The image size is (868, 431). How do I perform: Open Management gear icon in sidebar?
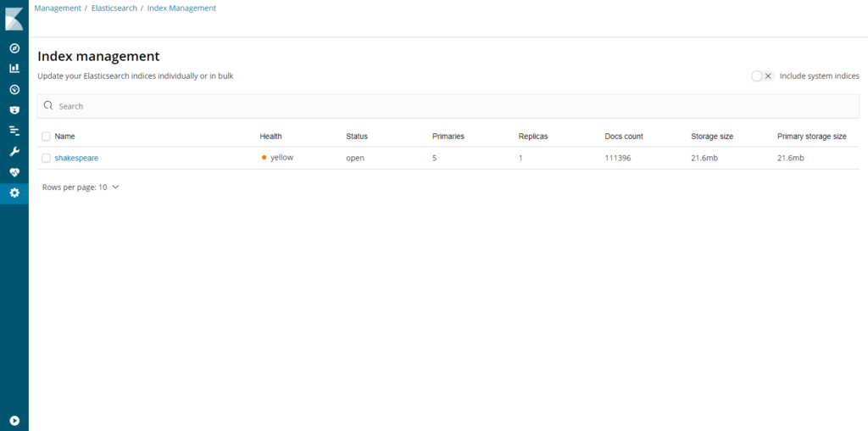tap(15, 193)
